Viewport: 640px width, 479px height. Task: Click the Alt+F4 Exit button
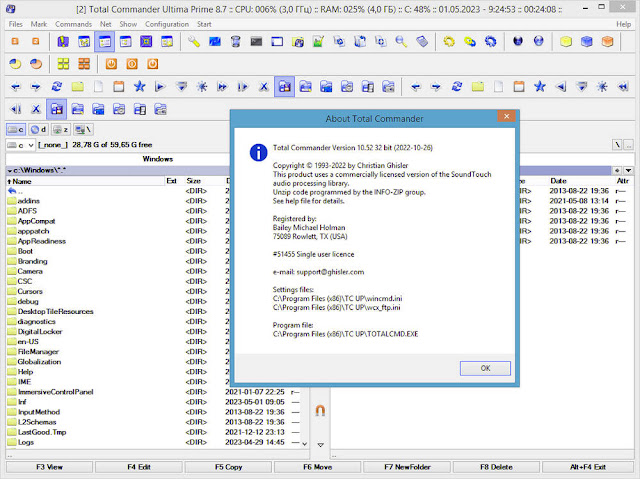[x=588, y=467]
